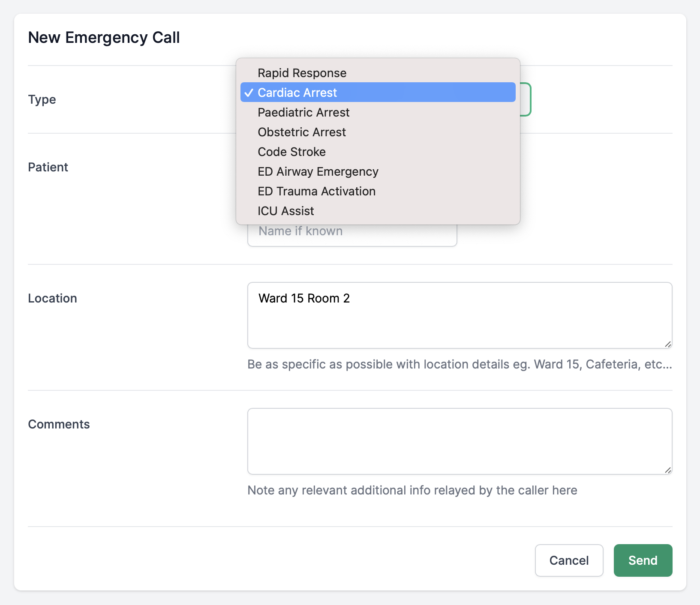This screenshot has width=700, height=605.
Task: Click the checkmark beside Cardiac Arrest
Action: (249, 93)
